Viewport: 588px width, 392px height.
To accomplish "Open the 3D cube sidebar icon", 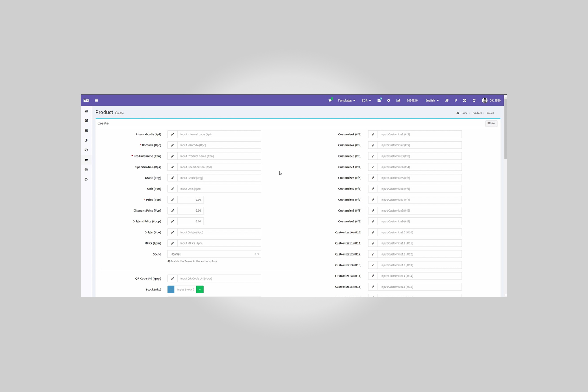I will pos(86,150).
